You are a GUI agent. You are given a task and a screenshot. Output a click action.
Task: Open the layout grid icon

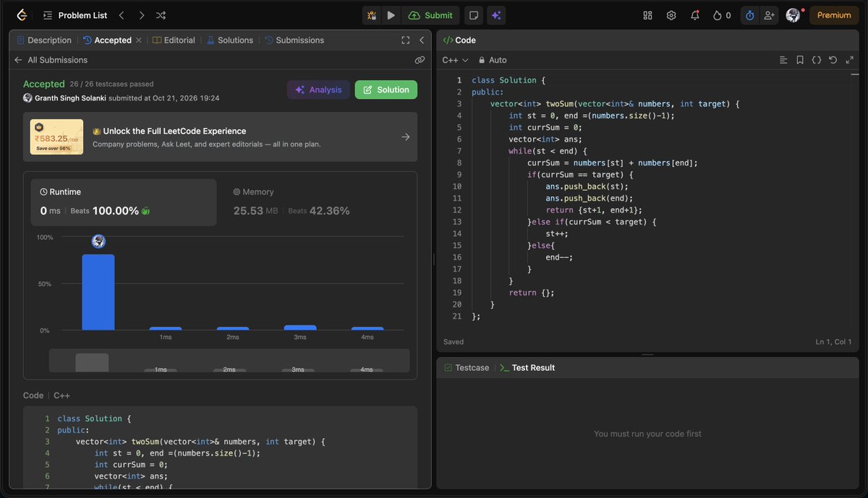coord(647,15)
